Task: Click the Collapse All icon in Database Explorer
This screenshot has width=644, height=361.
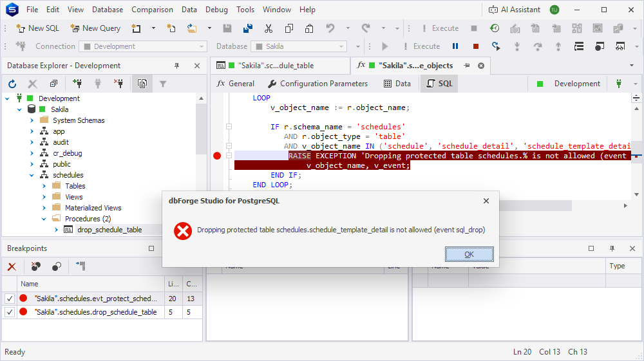Action: pos(54,84)
